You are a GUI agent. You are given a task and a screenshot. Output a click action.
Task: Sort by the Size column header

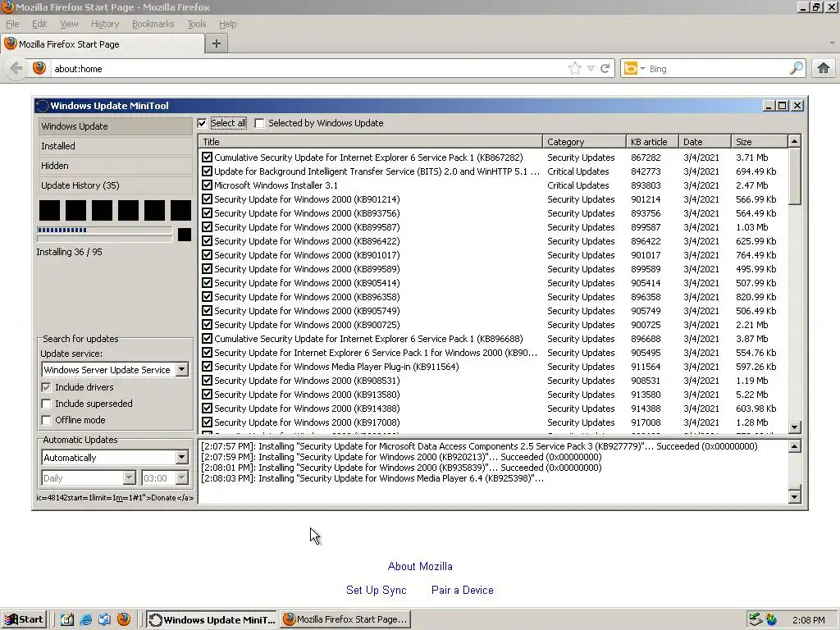[x=759, y=141]
